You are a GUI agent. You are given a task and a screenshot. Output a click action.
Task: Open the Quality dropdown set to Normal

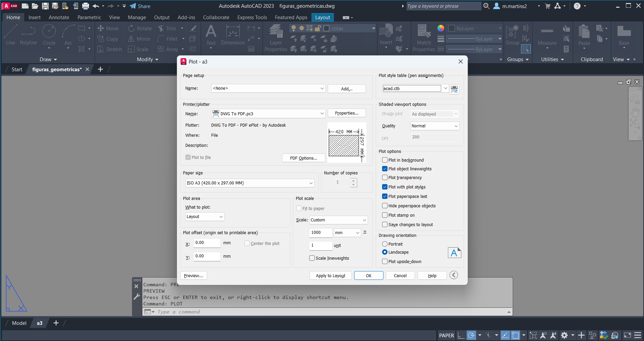coord(434,126)
